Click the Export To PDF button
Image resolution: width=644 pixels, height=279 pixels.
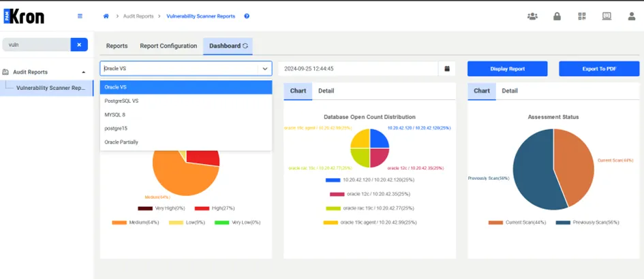599,69
